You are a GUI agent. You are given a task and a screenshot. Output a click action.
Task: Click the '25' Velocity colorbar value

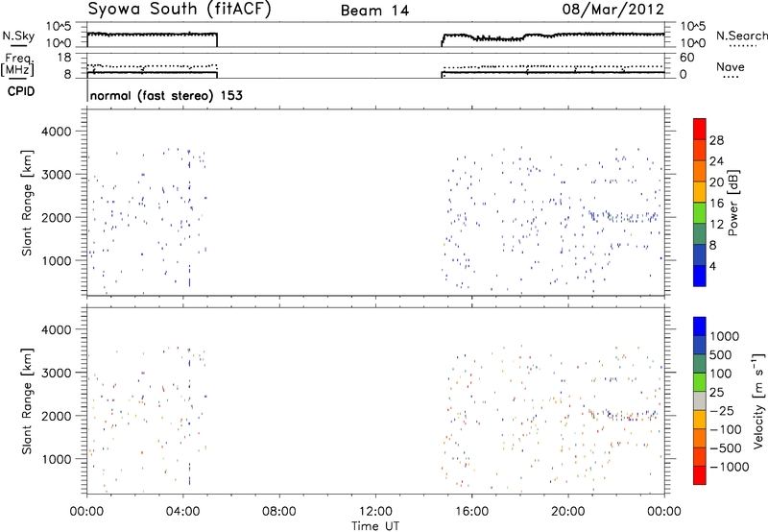(717, 392)
